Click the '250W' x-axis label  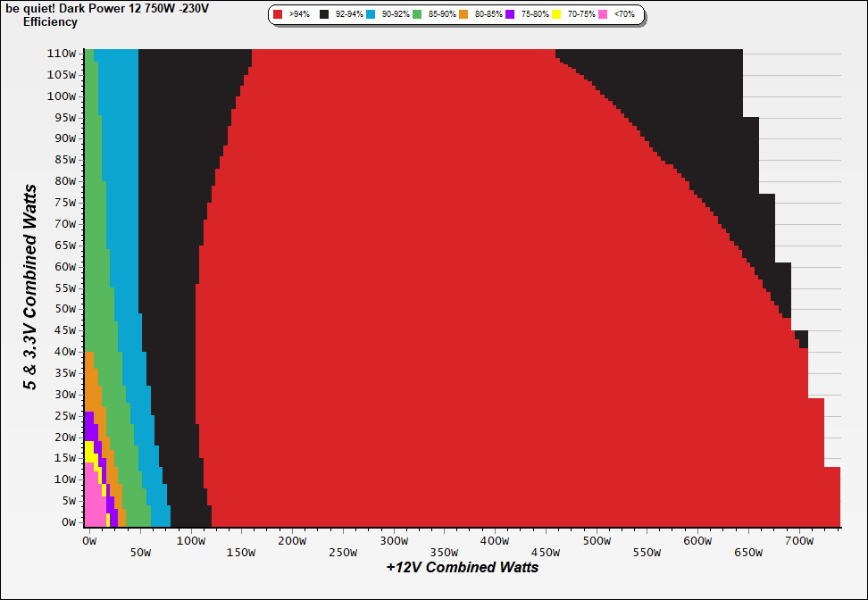[x=343, y=553]
